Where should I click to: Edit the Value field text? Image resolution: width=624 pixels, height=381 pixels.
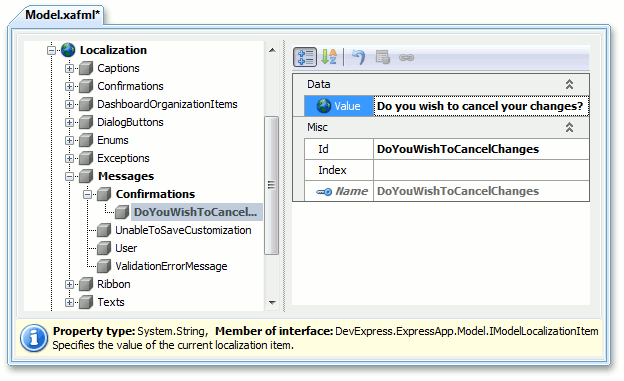click(x=481, y=106)
